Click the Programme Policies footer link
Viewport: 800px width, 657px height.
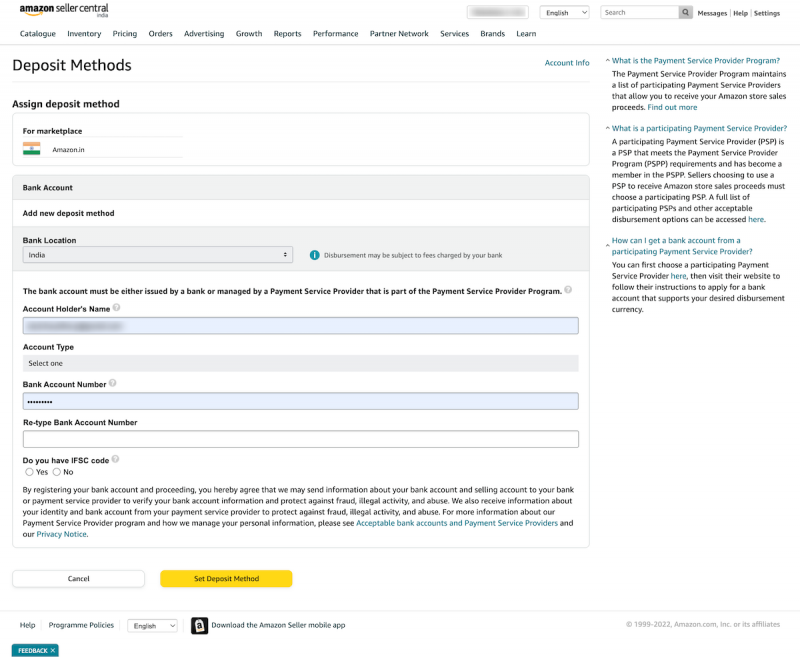[81, 625]
